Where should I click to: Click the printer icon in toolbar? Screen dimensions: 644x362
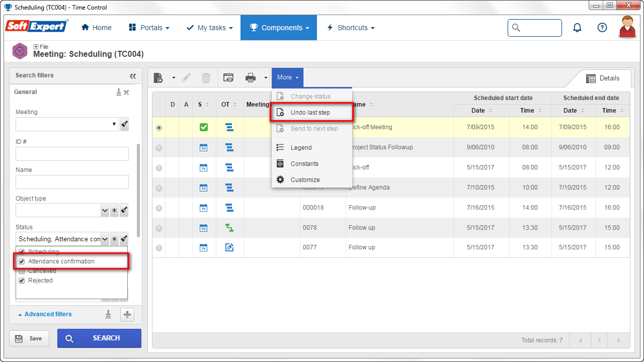(x=251, y=77)
